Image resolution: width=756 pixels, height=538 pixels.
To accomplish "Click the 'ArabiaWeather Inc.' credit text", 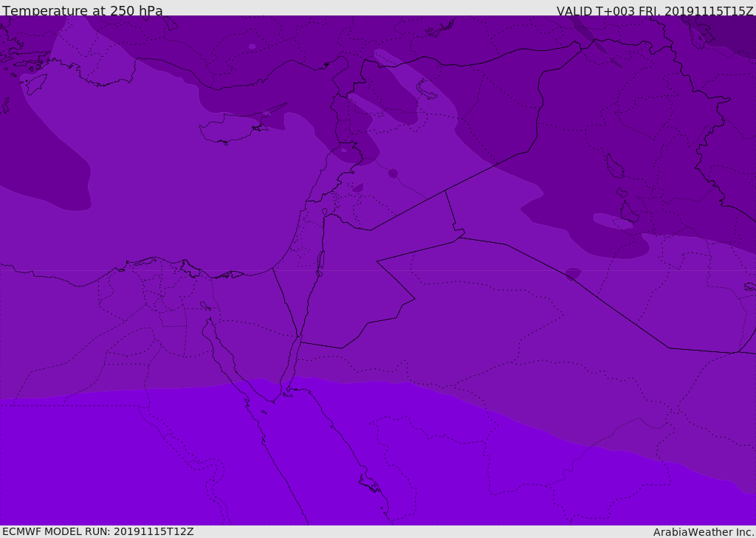I will [x=704, y=532].
